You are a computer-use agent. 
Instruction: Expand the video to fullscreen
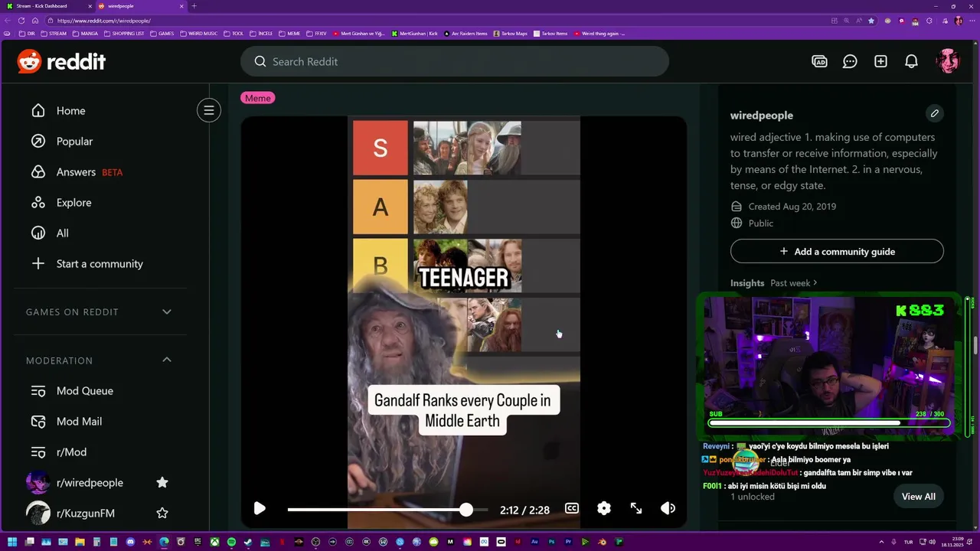tap(636, 508)
